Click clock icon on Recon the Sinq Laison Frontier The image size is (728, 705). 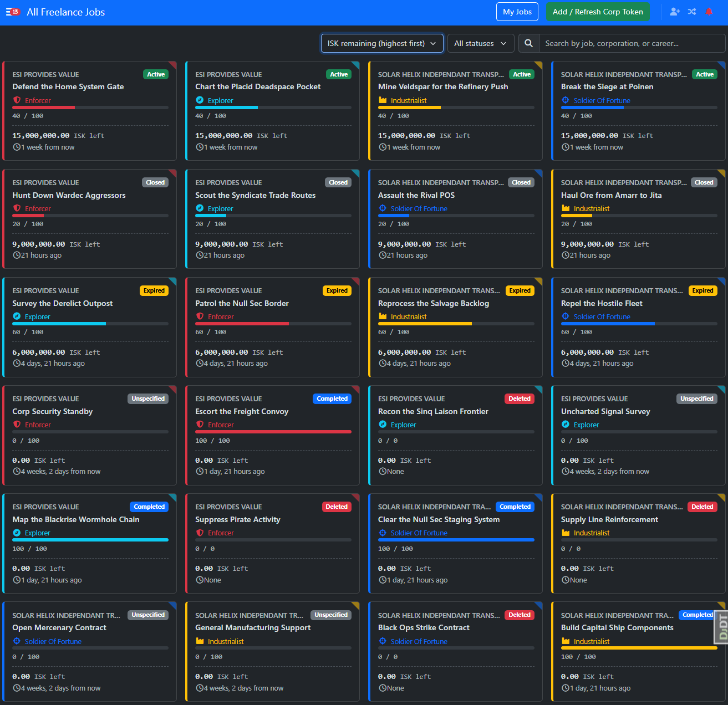[383, 472]
